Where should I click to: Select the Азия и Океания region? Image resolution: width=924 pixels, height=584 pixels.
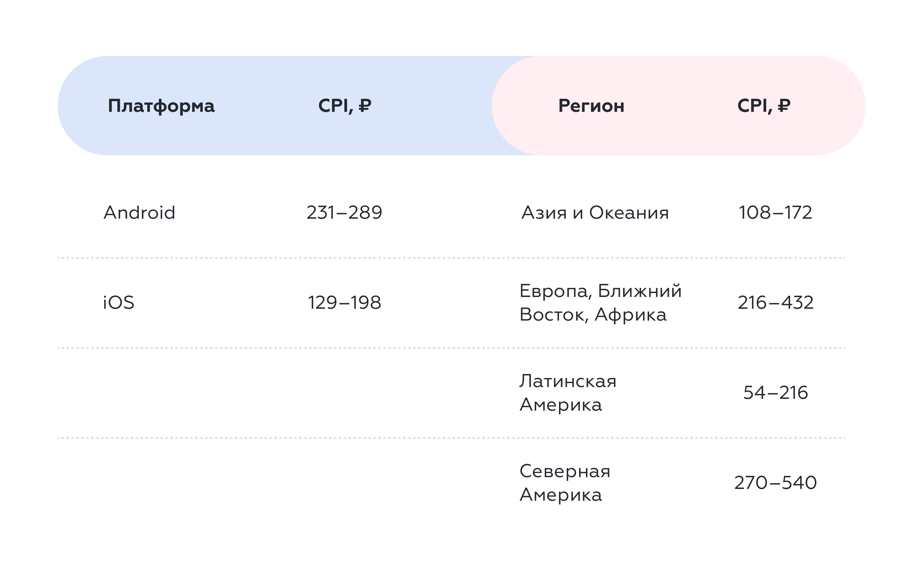tap(595, 213)
